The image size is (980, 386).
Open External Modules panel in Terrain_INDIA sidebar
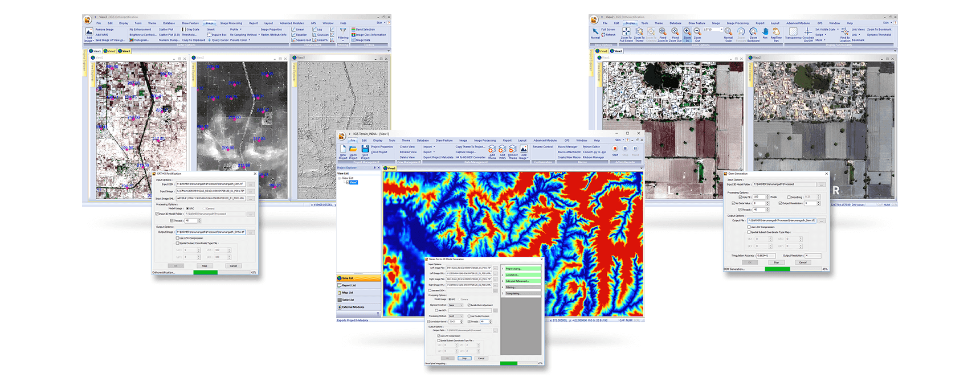click(x=359, y=307)
